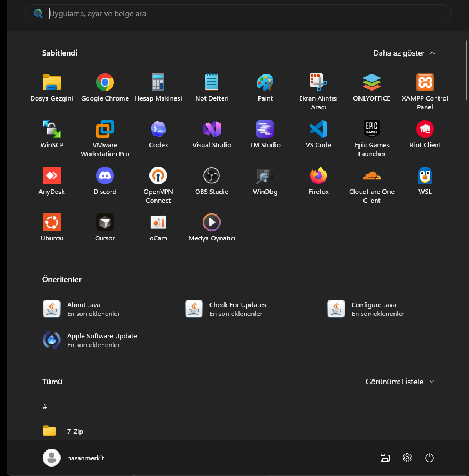Open the WSL app
The width and height of the screenshot is (469, 476).
(425, 181)
